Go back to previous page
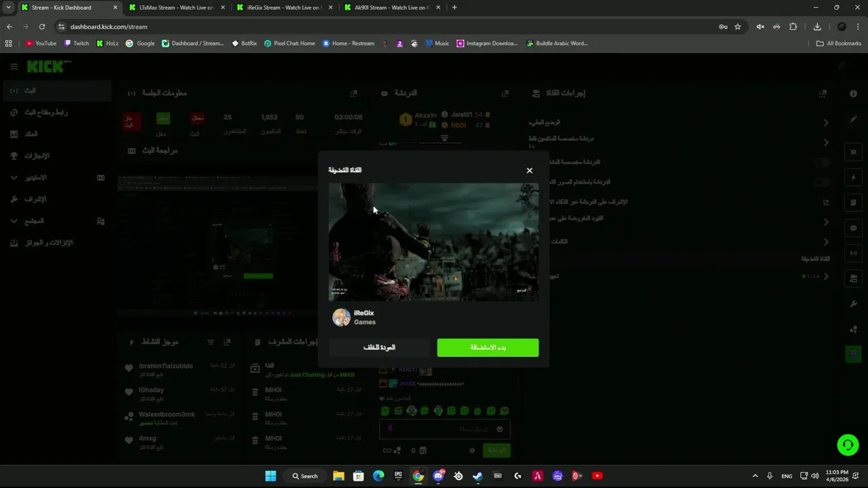 tap(9, 26)
